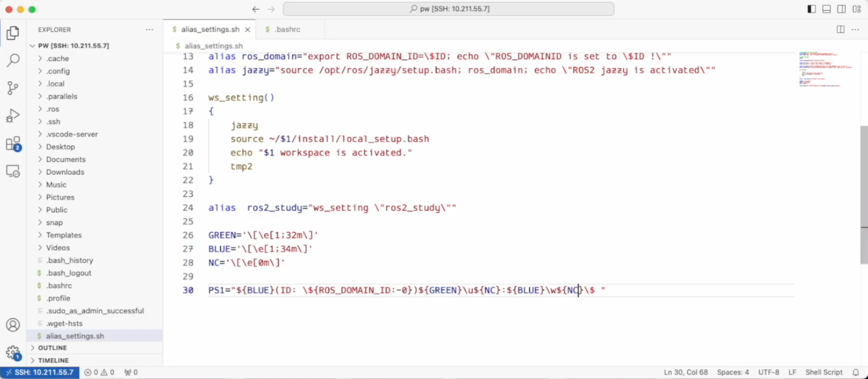Open the .sudo_as_admin_successful file

pos(95,311)
